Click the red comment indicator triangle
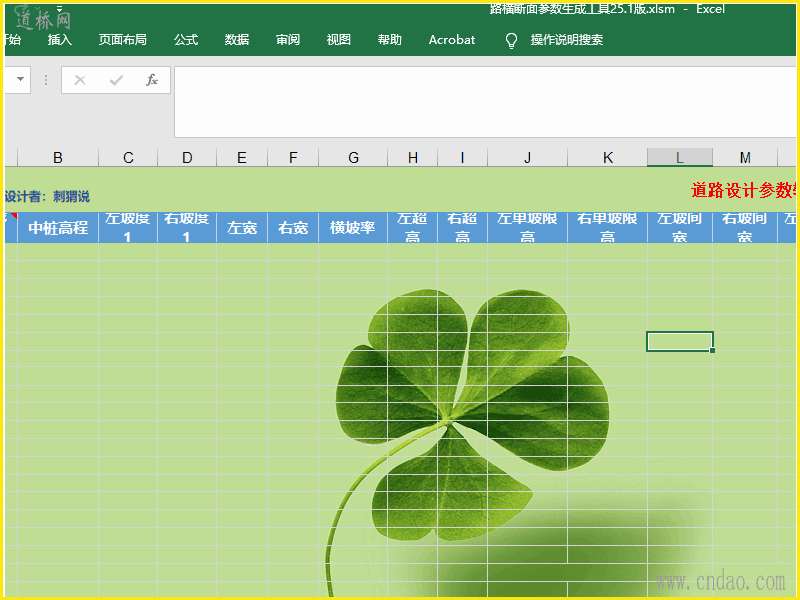This screenshot has height=600, width=800. click(x=14, y=216)
